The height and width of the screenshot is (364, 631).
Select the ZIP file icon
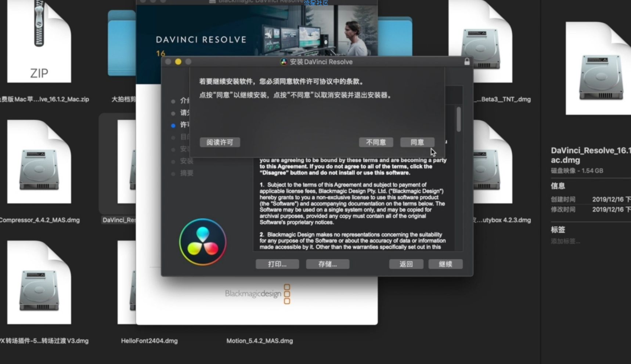39,41
